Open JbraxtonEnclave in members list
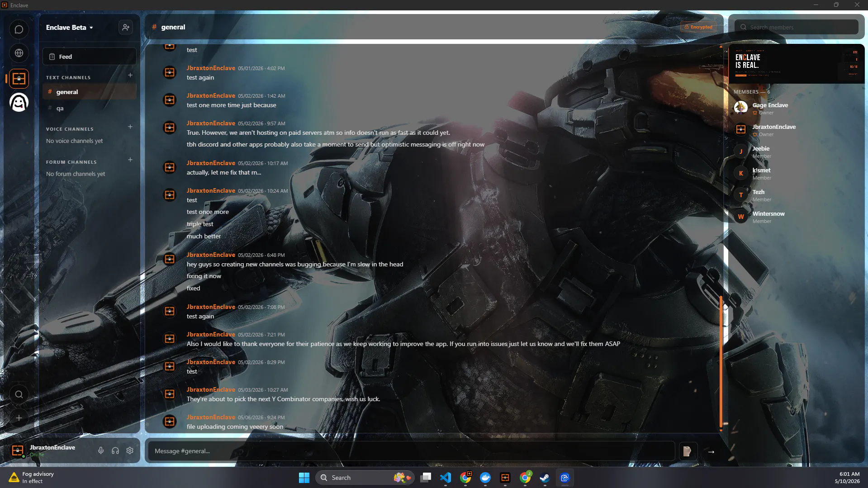Screen dimensions: 868x488 (797, 130)
